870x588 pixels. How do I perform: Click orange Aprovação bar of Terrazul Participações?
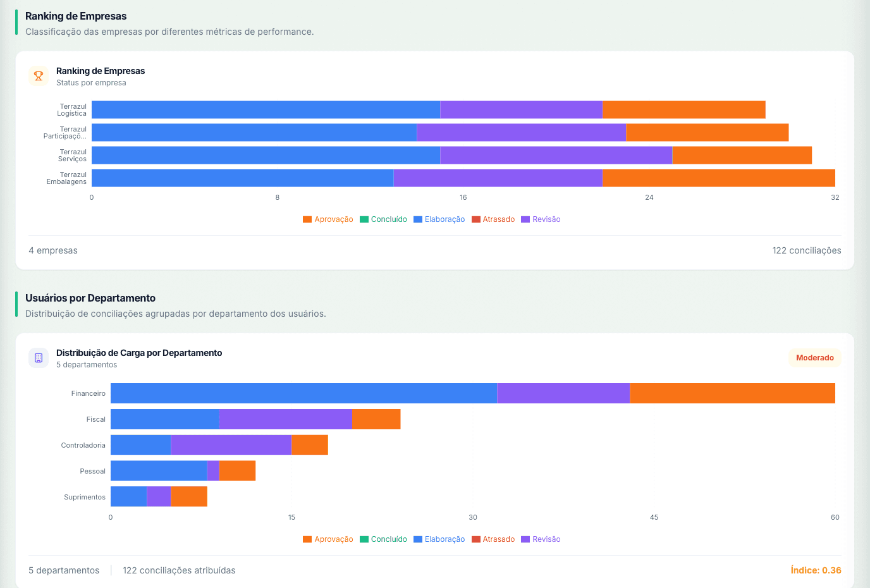point(708,133)
